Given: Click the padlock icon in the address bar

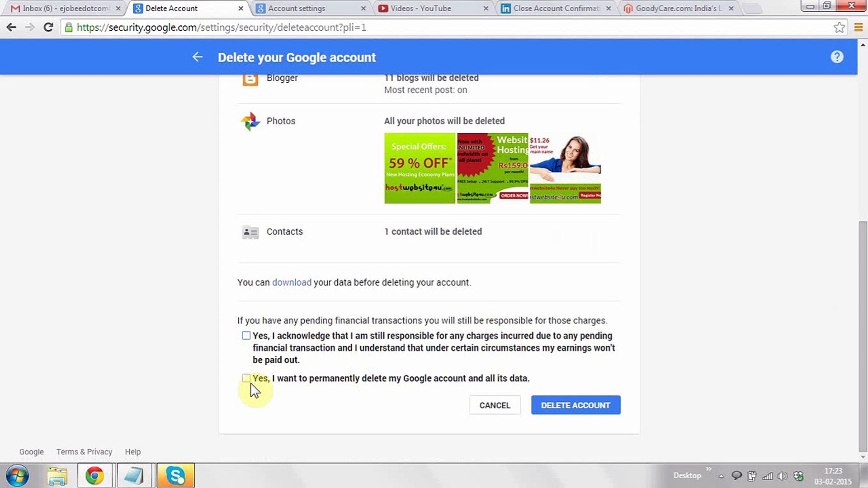Looking at the screenshot, I should coord(69,27).
